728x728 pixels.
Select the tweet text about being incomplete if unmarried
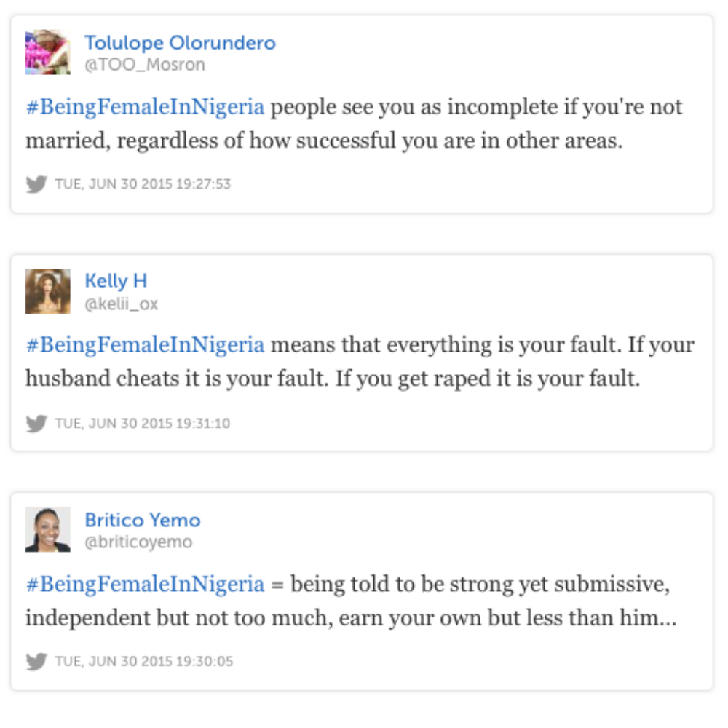click(x=355, y=124)
